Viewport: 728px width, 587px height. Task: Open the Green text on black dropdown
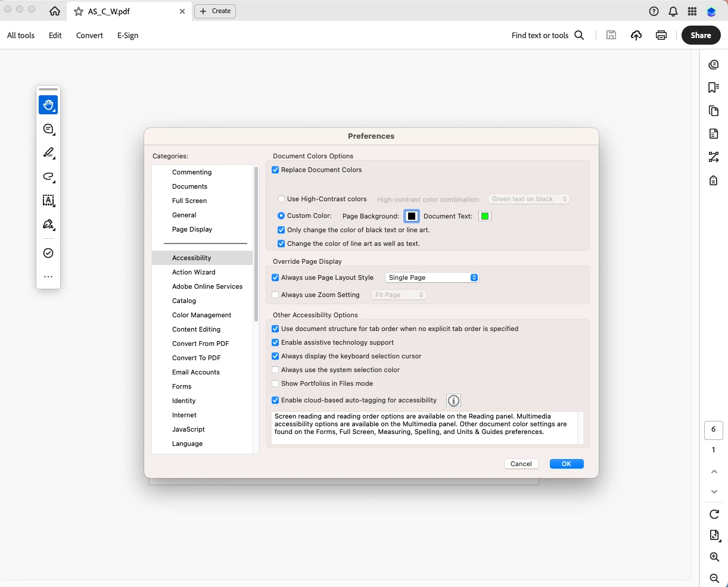click(529, 199)
